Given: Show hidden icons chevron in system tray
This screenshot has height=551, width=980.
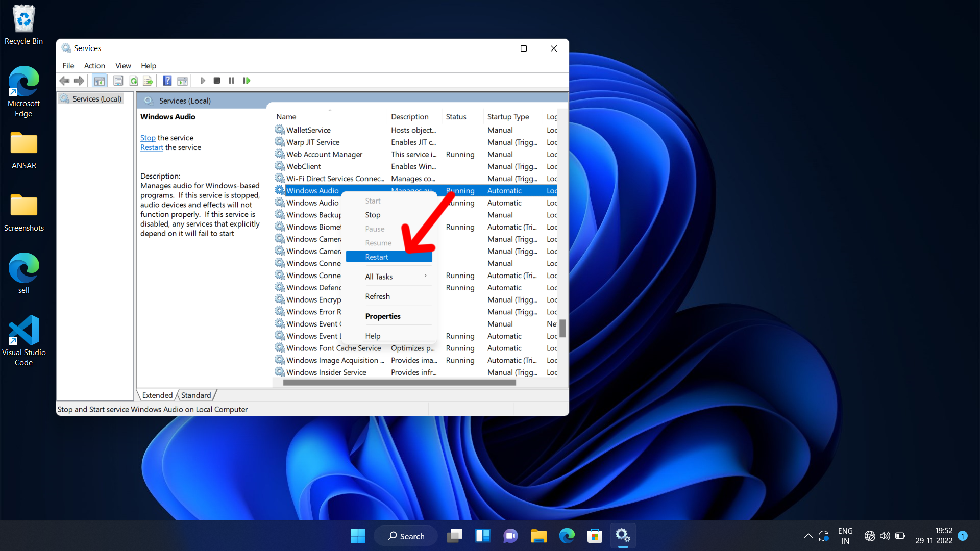Looking at the screenshot, I should [x=808, y=536].
